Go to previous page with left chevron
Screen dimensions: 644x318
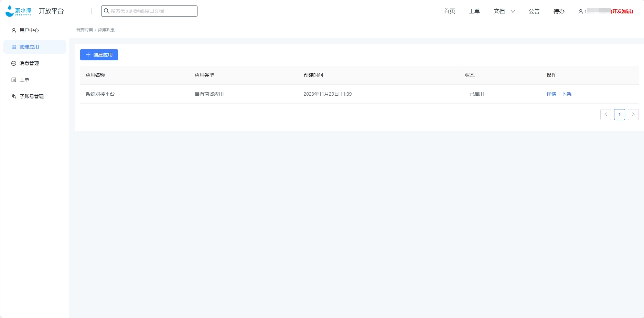pos(605,115)
